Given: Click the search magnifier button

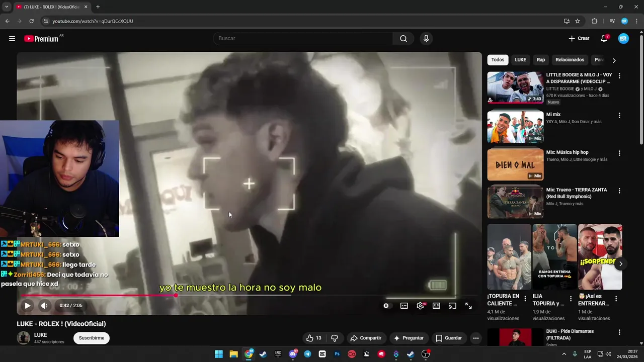Looking at the screenshot, I should pyautogui.click(x=404, y=39).
